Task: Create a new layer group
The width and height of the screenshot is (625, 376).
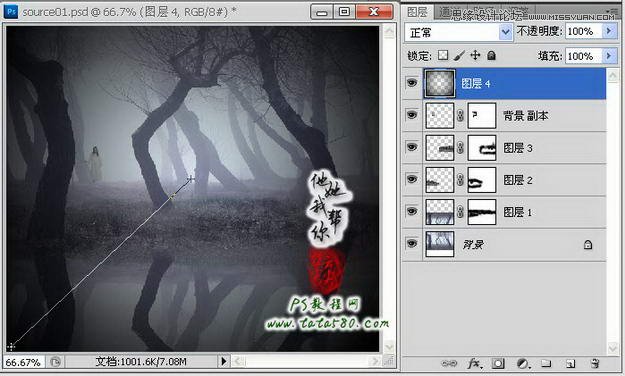Action: [x=546, y=363]
